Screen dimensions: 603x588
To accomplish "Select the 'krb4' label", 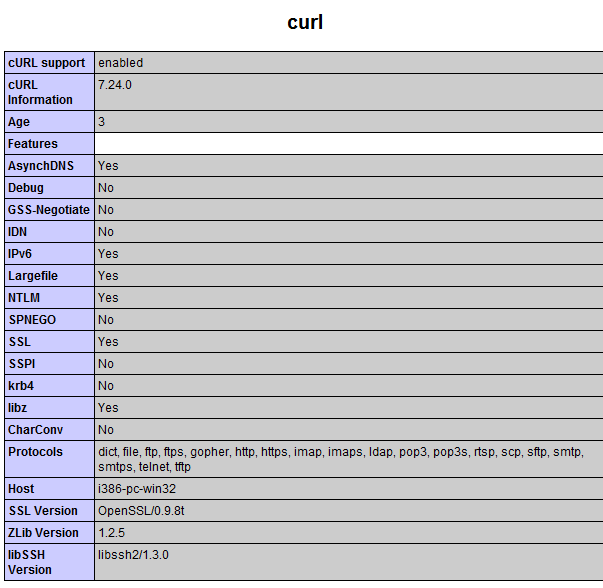I will point(21,386).
